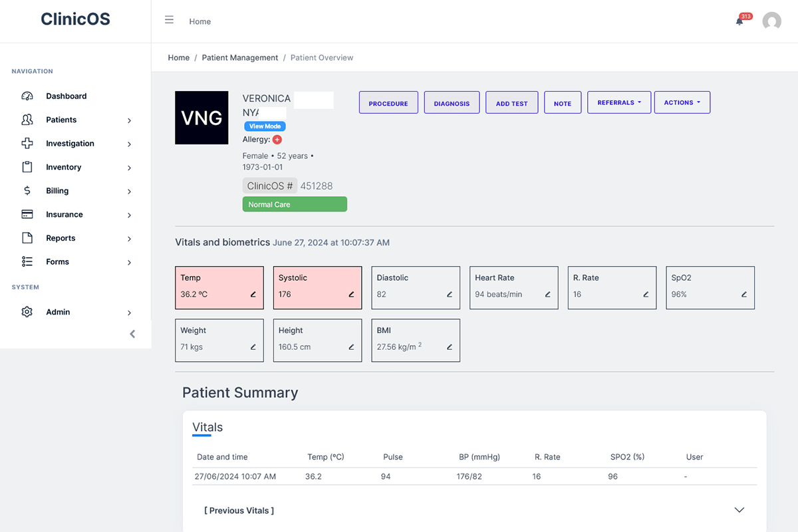Click the Diagnosis button
798x532 pixels.
pos(452,103)
